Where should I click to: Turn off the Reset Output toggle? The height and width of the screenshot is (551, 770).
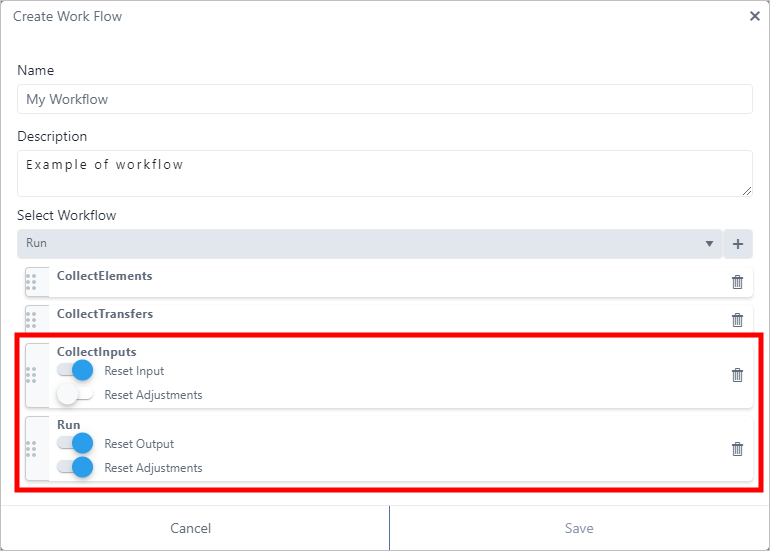pos(75,444)
